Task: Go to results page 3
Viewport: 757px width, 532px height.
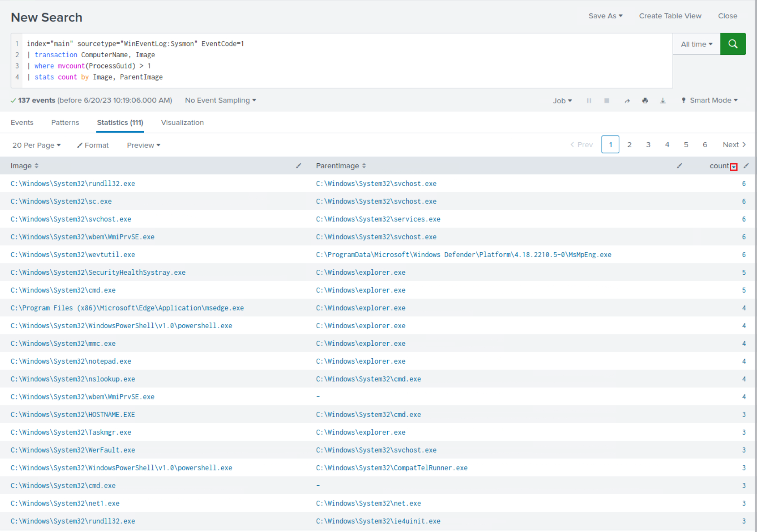Action: point(648,145)
